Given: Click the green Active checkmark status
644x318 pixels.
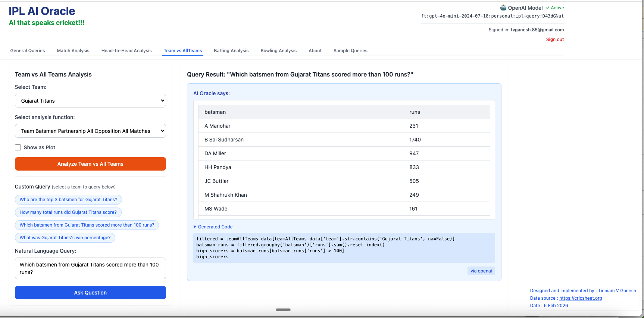Looking at the screenshot, I should click(555, 8).
